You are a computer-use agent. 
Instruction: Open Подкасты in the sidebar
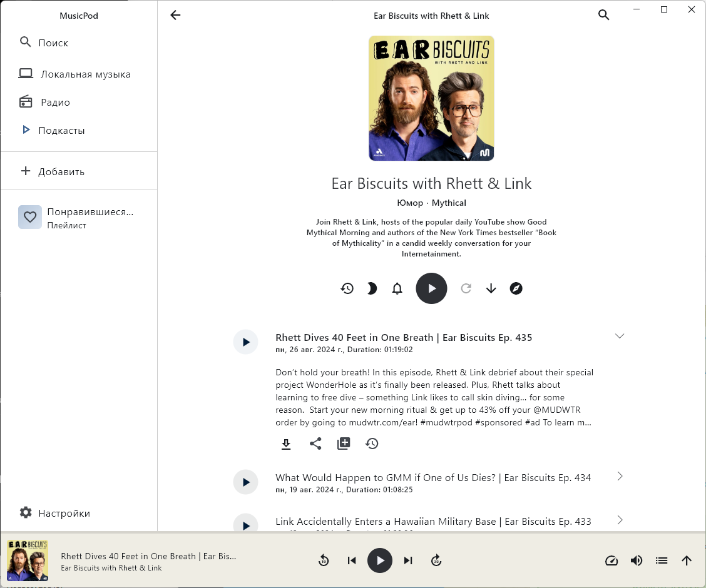pos(79,131)
